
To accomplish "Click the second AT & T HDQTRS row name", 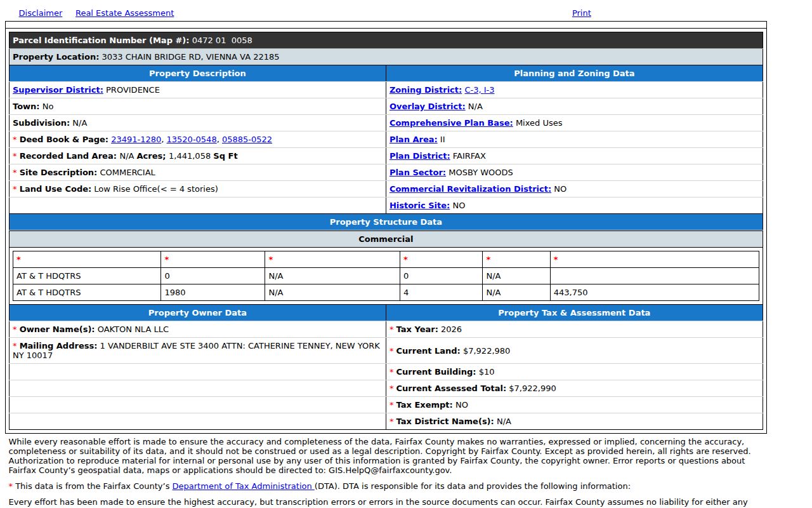I will pyautogui.click(x=49, y=292).
